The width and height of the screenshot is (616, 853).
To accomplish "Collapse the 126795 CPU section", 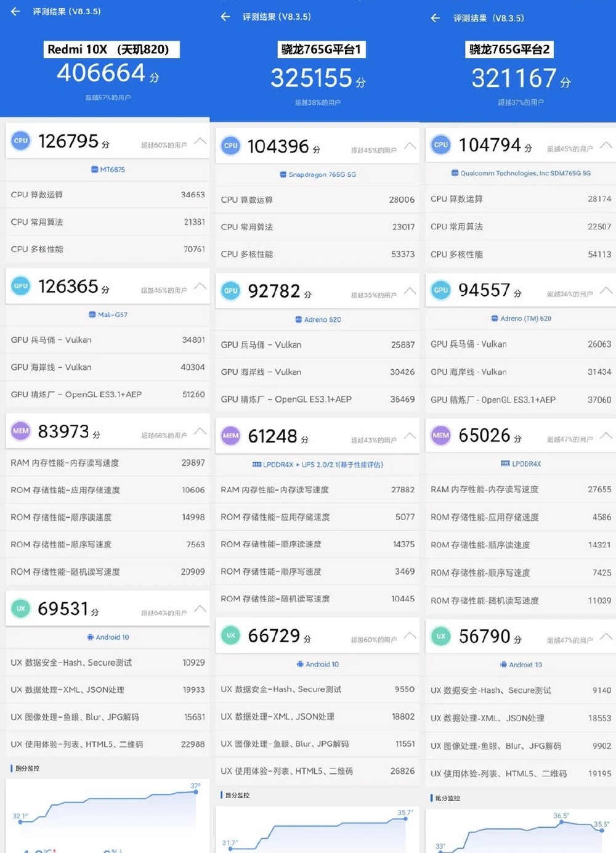I will tap(200, 141).
